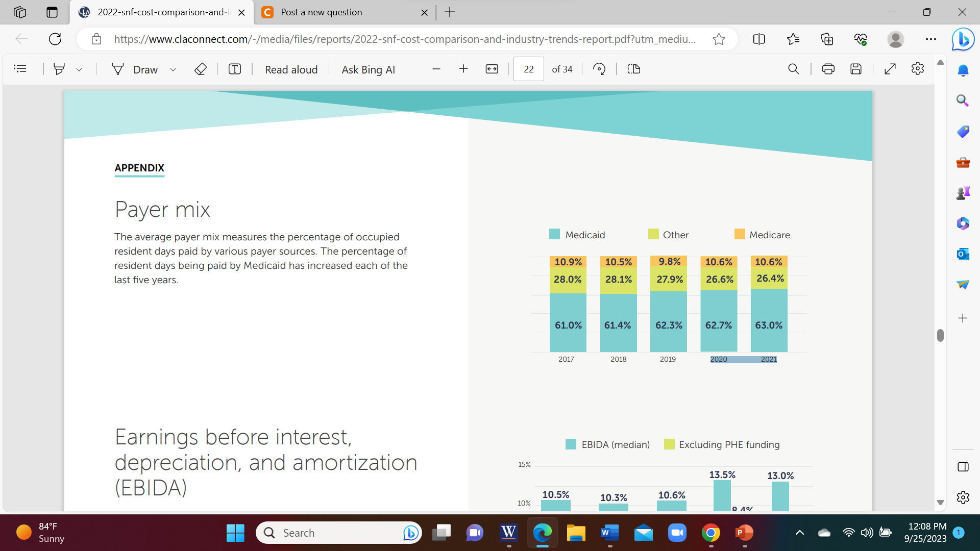The image size is (980, 551).
Task: Click the Fit to width icon
Action: tap(492, 69)
